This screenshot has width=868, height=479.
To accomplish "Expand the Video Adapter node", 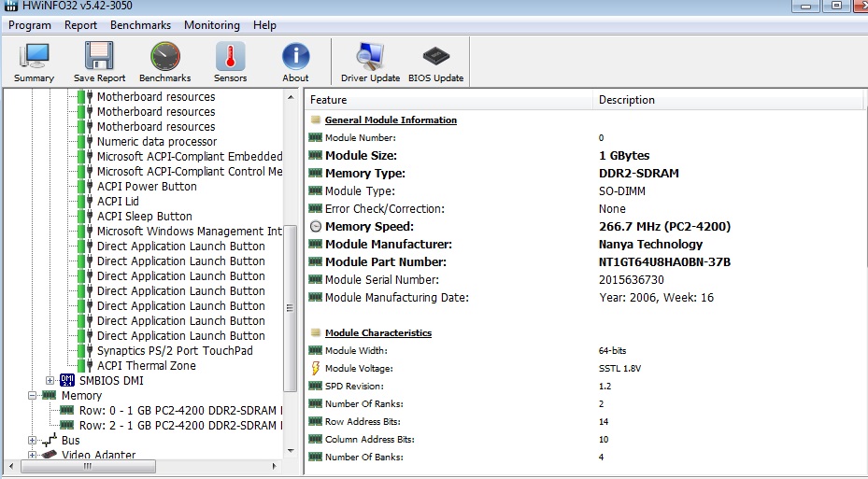I will [x=32, y=455].
